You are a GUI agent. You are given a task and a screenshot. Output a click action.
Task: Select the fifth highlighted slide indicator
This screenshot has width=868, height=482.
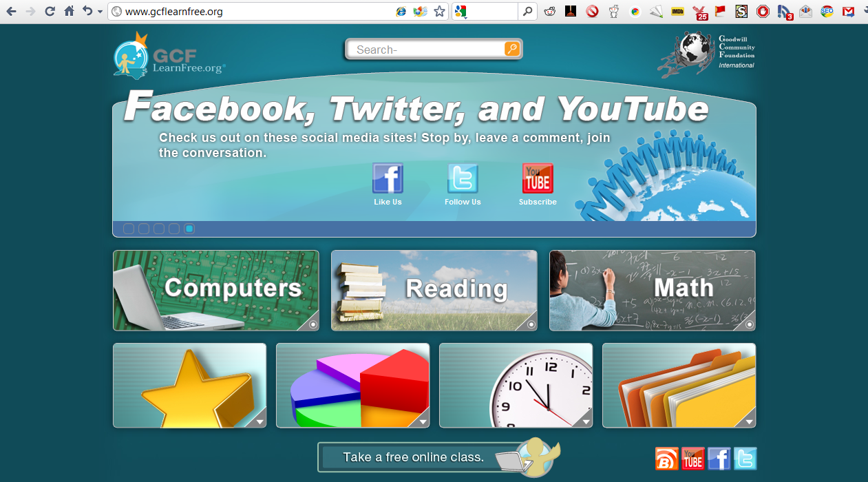click(189, 229)
